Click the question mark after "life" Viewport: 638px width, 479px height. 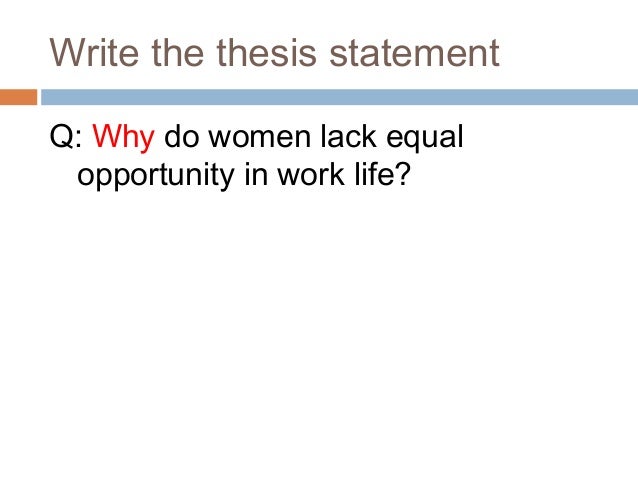403,173
